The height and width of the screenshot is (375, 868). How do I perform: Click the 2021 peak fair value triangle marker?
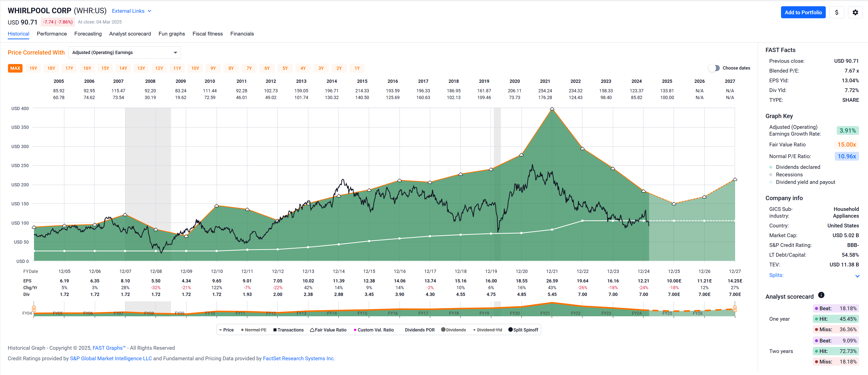tap(552, 109)
